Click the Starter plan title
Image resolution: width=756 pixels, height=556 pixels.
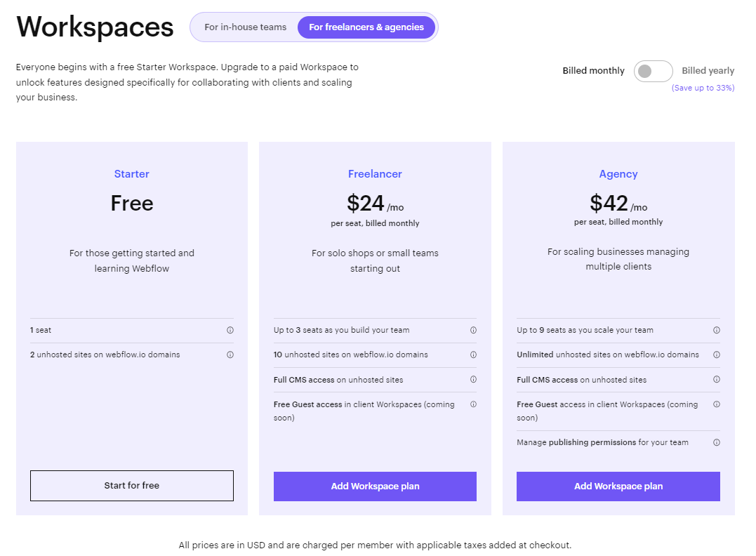tap(132, 174)
